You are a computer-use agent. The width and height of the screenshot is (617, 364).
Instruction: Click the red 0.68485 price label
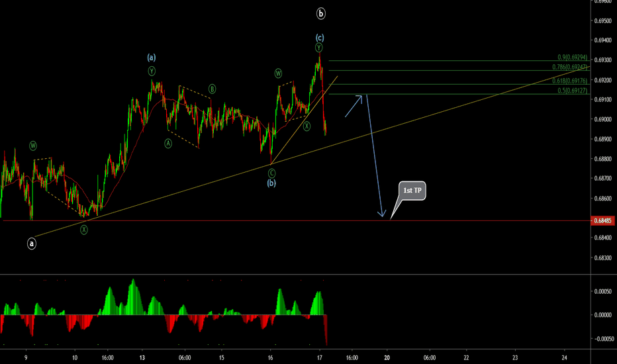click(x=602, y=220)
